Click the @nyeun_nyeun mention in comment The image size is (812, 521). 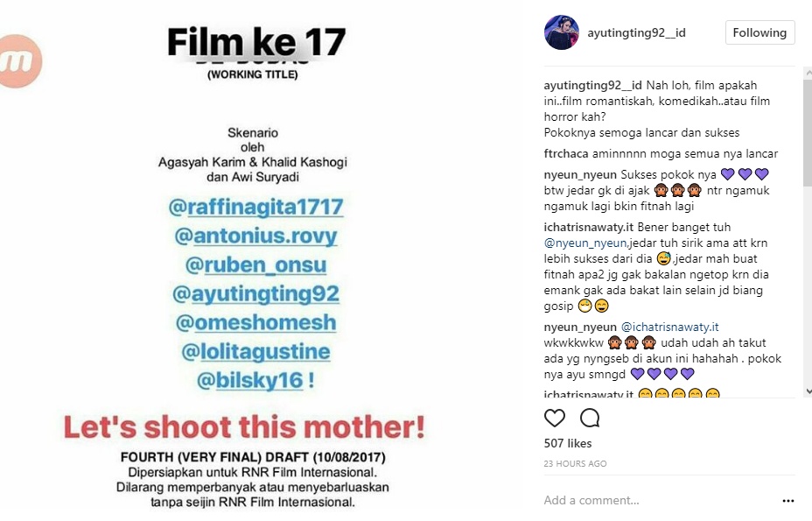click(580, 243)
